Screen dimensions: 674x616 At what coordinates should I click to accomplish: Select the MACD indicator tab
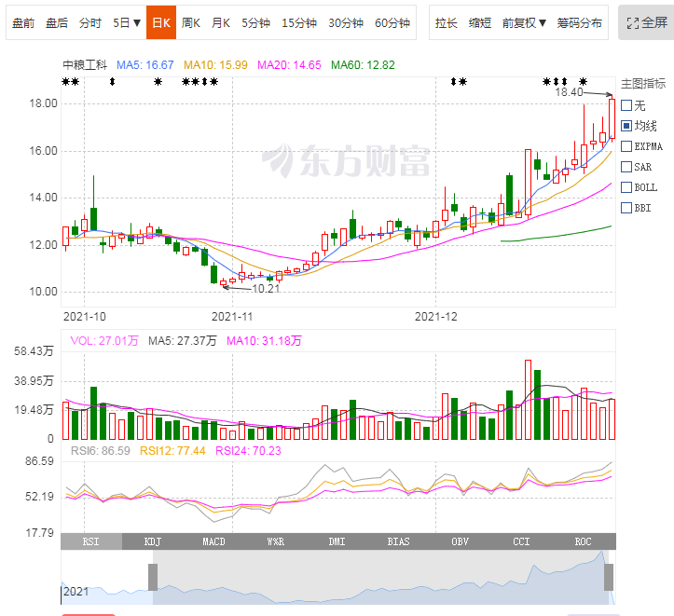point(214,541)
